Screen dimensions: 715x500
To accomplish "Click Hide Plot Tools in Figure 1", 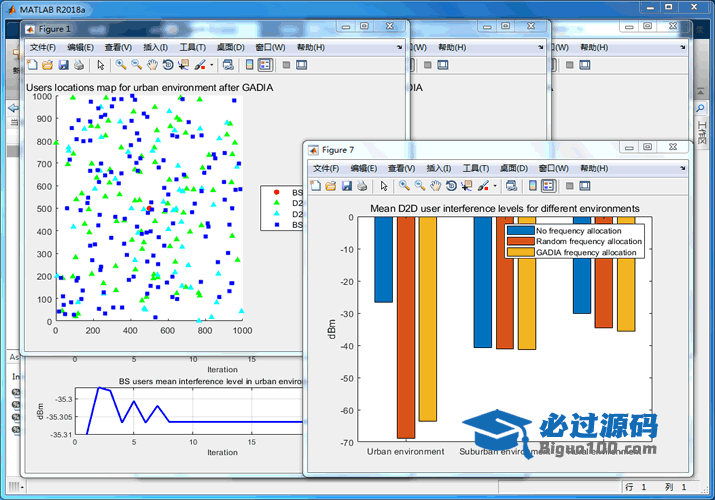I will tap(286, 65).
